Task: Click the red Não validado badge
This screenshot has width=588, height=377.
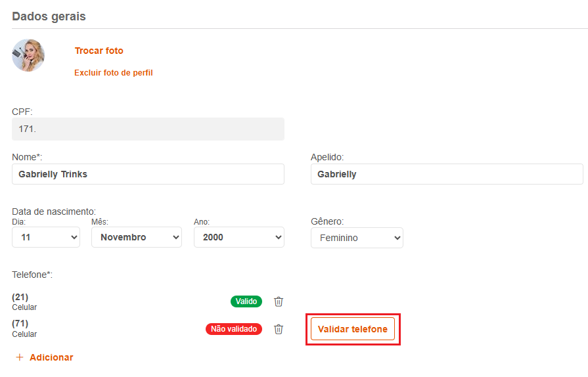Action: tap(234, 329)
